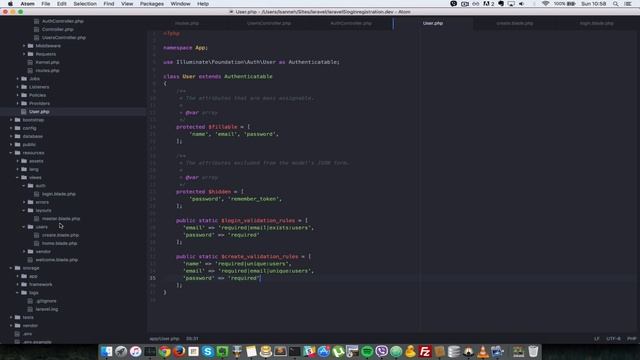This screenshot has width=640, height=360.
Task: Expand the bootstrap folder
Action: click(x=11, y=120)
